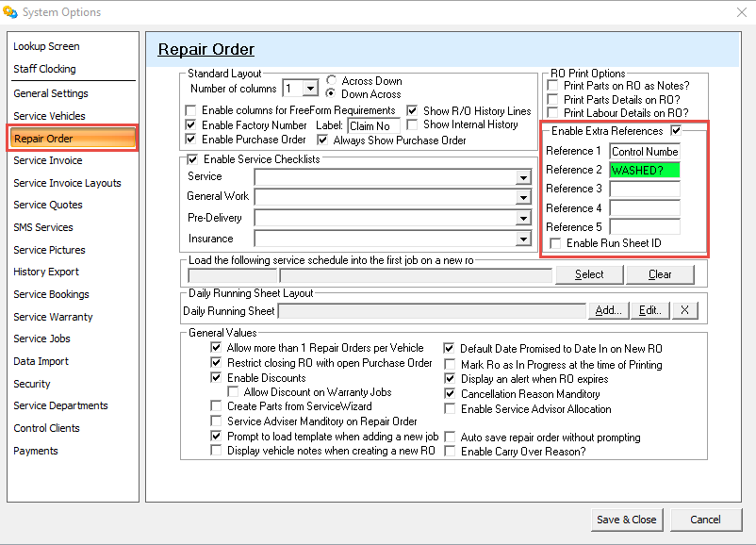The width and height of the screenshot is (756, 545).
Task: Click Add for Daily Running Sheet
Action: [x=608, y=310]
